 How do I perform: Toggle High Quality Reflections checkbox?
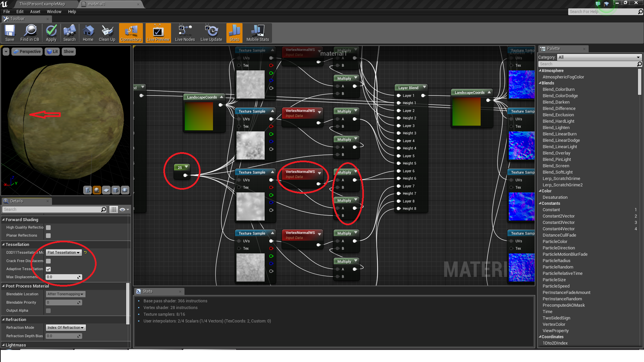(x=48, y=228)
